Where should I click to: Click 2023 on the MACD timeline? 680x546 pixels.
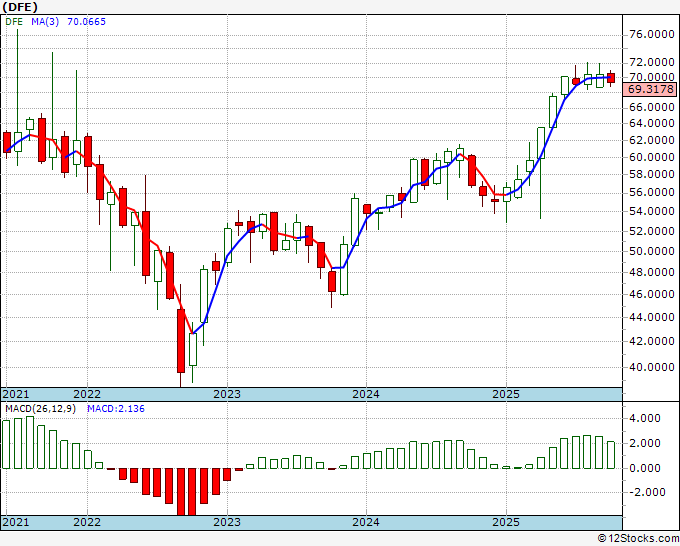click(227, 522)
